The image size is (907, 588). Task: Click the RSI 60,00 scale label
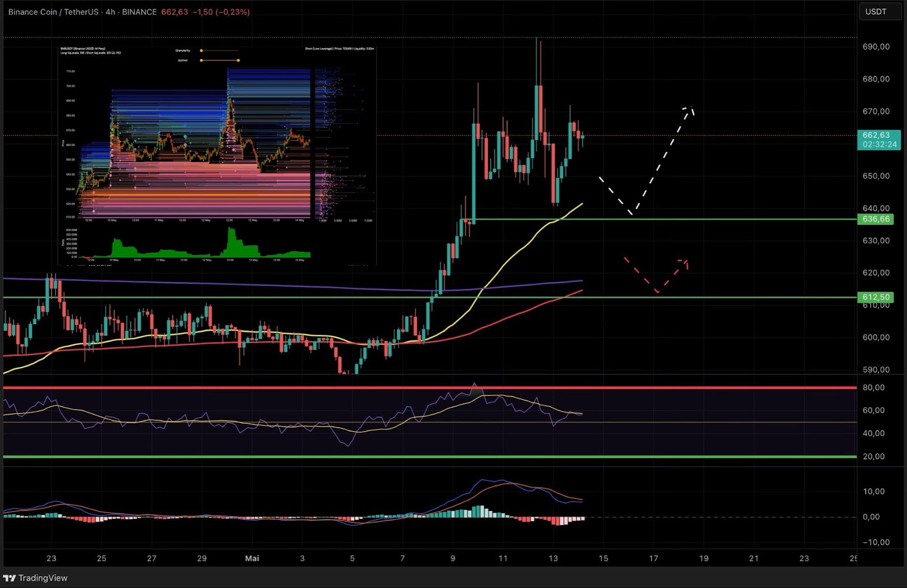point(874,410)
